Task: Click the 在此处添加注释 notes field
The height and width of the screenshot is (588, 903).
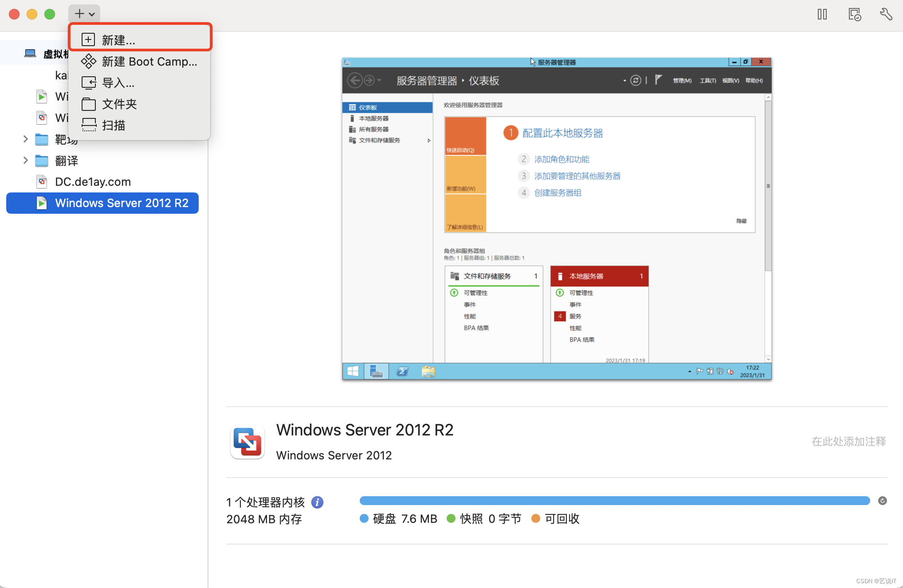Action: [x=848, y=441]
